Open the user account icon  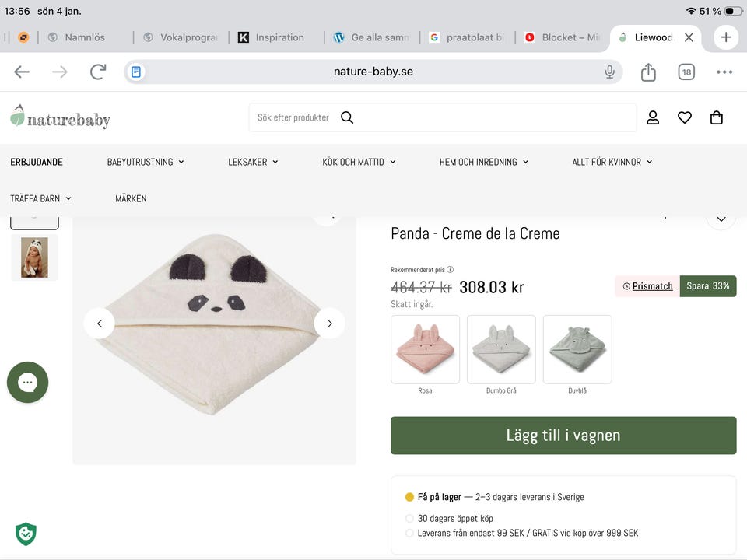pyautogui.click(x=653, y=117)
